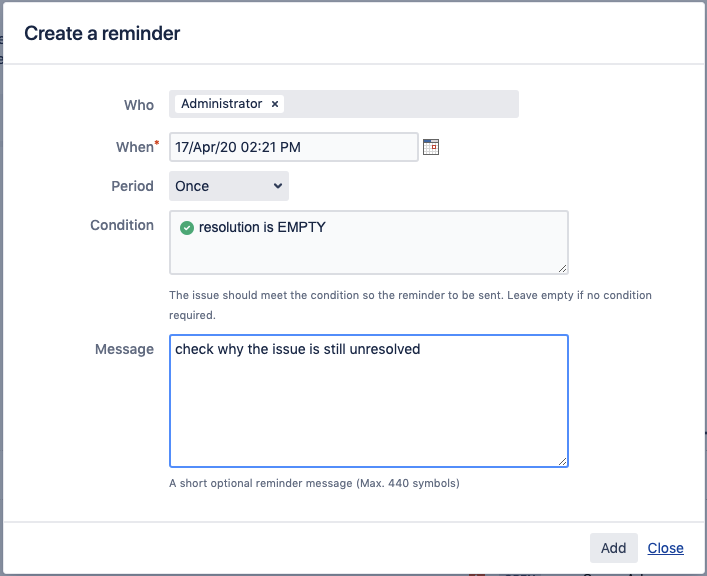The height and width of the screenshot is (576, 707).
Task: Grab the Message box resize handle
Action: (x=563, y=461)
